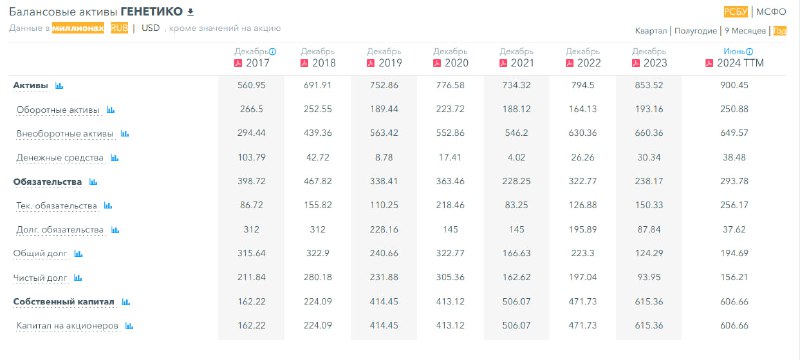The image size is (800, 360).
Task: Switch reporting standard to МСФО
Action: coord(771,12)
